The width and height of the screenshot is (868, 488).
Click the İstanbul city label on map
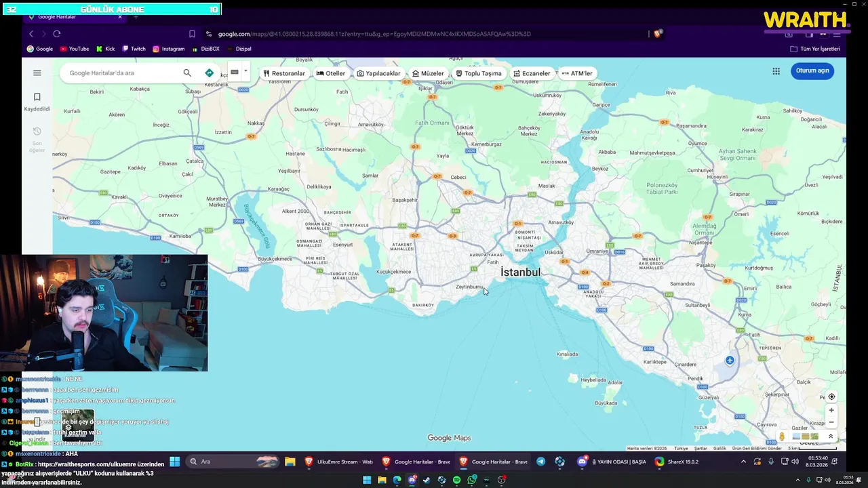(x=521, y=272)
